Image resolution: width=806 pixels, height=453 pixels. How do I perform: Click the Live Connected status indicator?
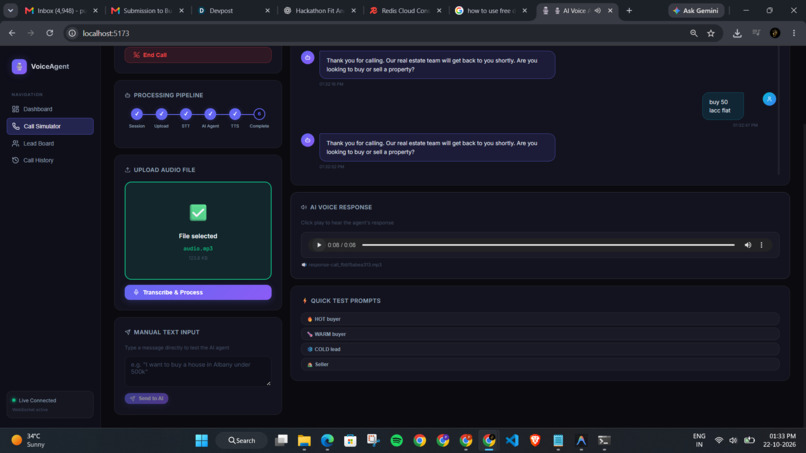click(50, 404)
